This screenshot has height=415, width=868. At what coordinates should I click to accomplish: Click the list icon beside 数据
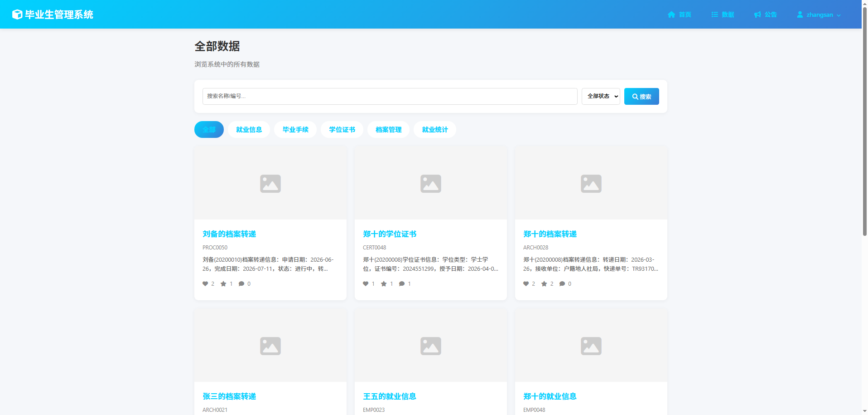click(x=714, y=15)
